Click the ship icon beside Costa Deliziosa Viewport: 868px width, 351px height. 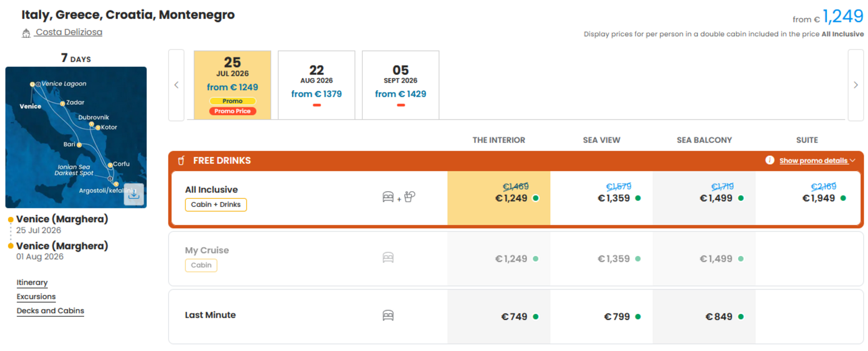[x=26, y=33]
